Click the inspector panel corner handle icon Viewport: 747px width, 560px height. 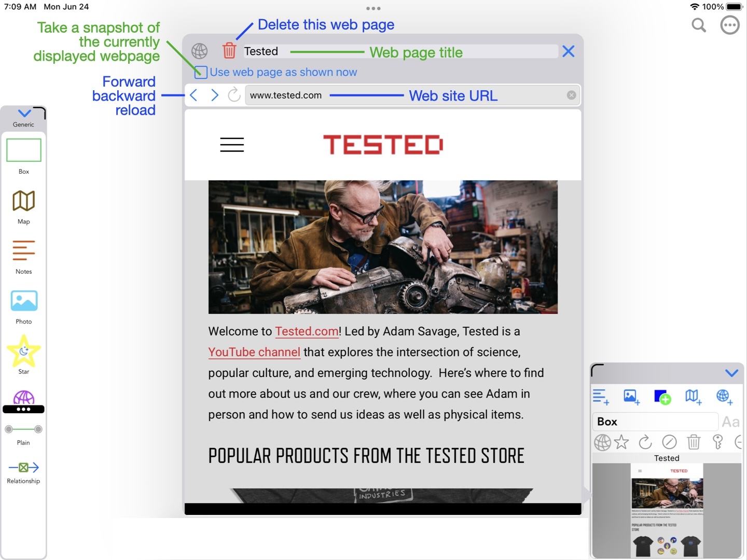pos(598,370)
